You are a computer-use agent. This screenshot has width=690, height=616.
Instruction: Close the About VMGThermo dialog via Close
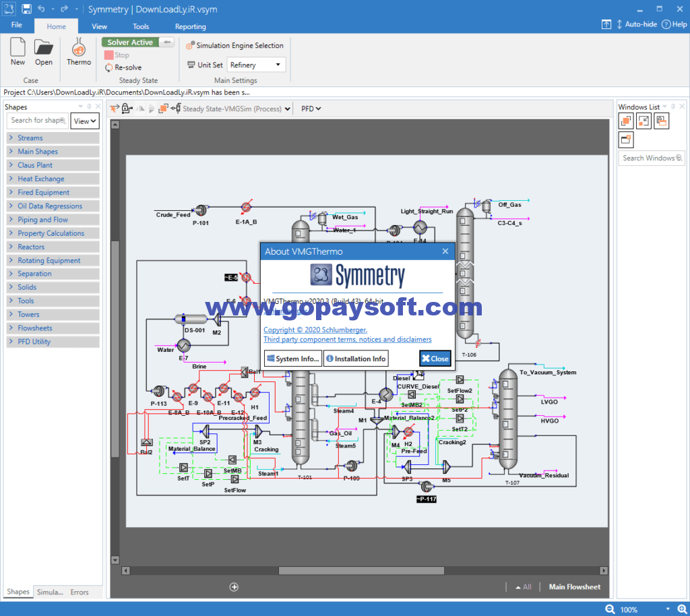[435, 359]
